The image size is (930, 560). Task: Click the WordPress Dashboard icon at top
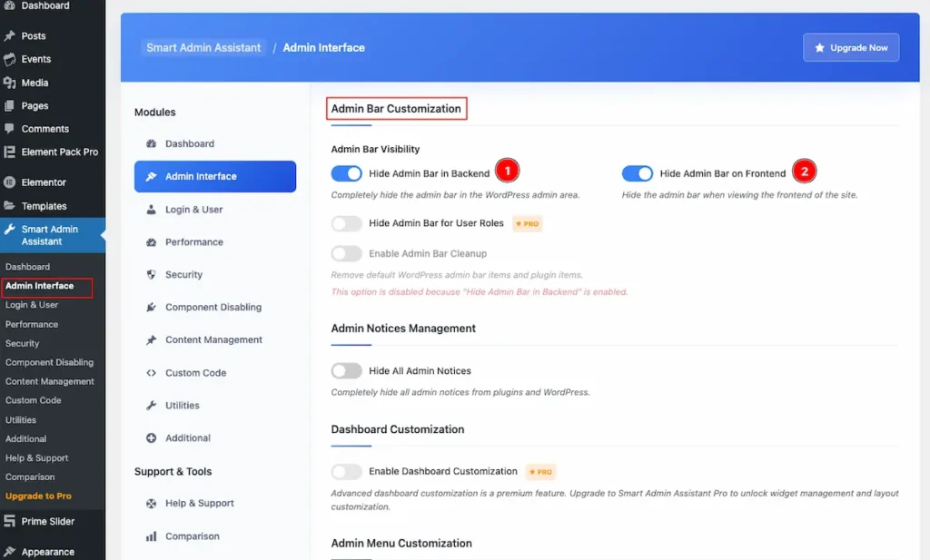point(9,5)
